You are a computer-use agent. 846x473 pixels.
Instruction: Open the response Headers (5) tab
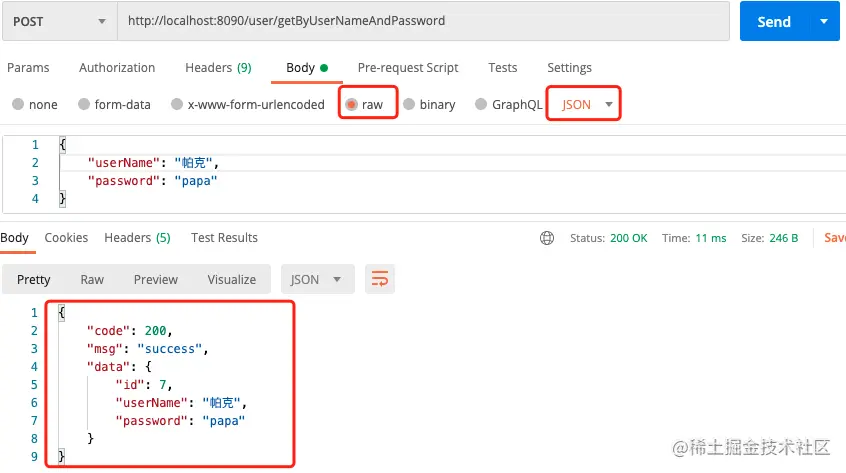pos(137,238)
